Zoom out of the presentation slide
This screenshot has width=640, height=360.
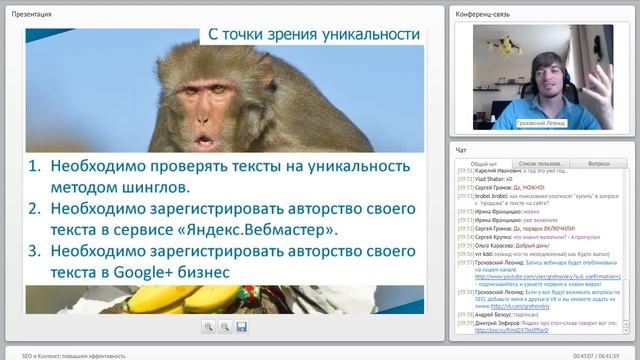tap(225, 327)
